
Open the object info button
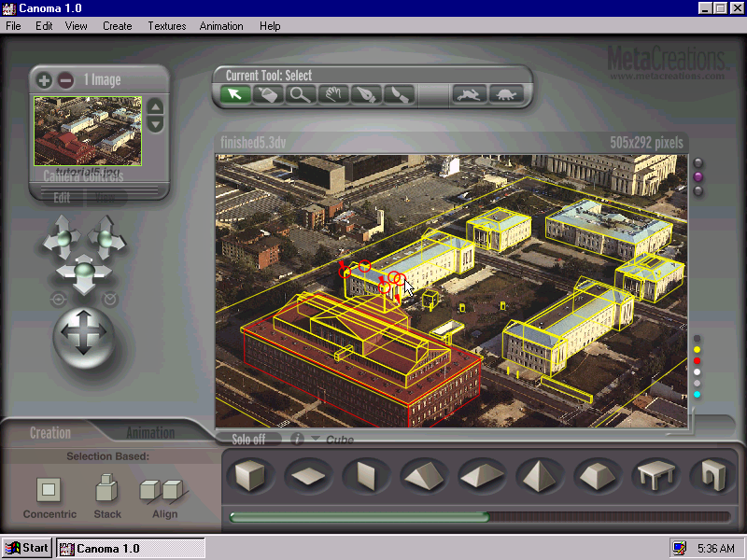[x=297, y=439]
